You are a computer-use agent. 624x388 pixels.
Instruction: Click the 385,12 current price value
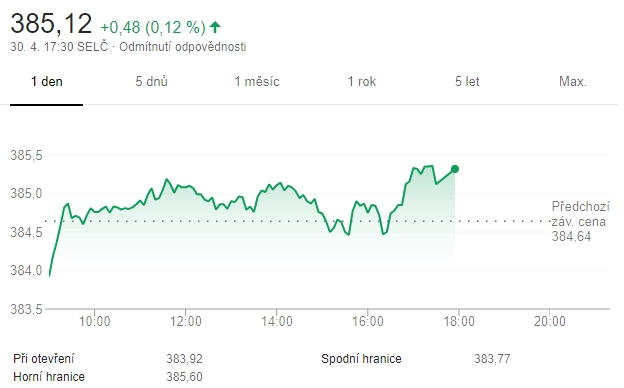51,23
